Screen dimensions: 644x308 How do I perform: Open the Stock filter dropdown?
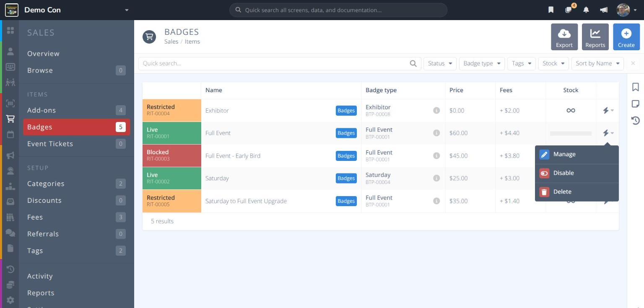pyautogui.click(x=554, y=64)
